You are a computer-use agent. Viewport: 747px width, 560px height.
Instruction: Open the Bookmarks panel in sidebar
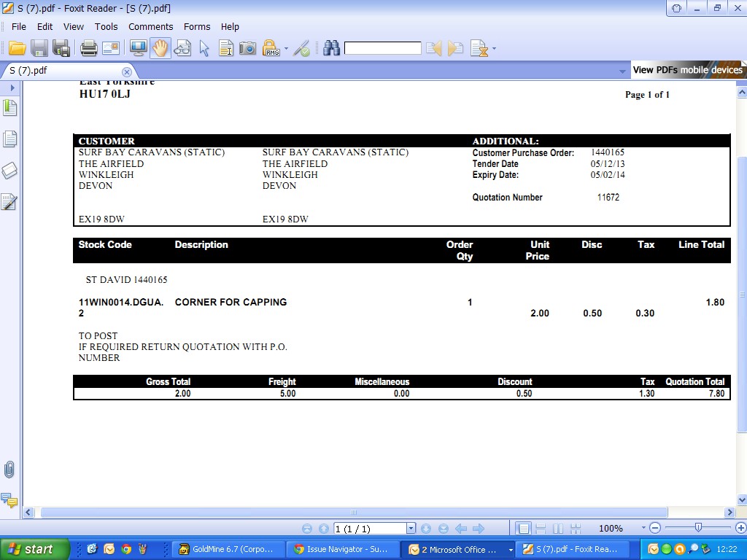pyautogui.click(x=9, y=109)
